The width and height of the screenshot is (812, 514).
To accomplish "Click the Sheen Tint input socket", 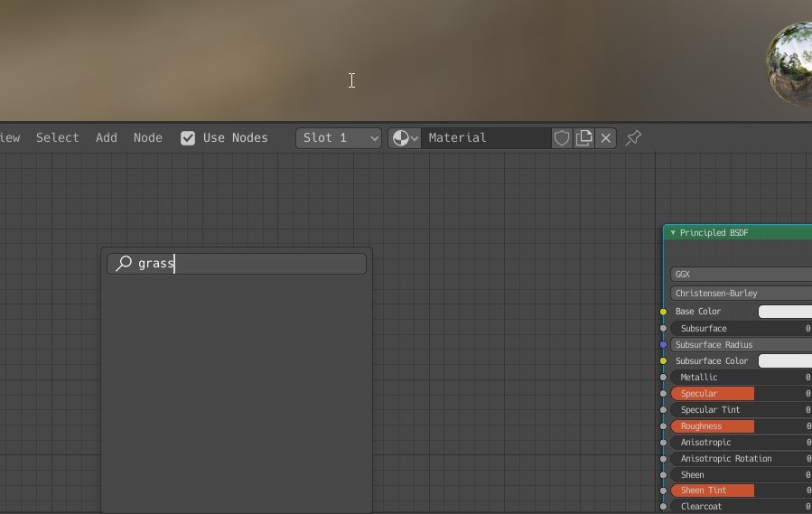I will coord(663,491).
